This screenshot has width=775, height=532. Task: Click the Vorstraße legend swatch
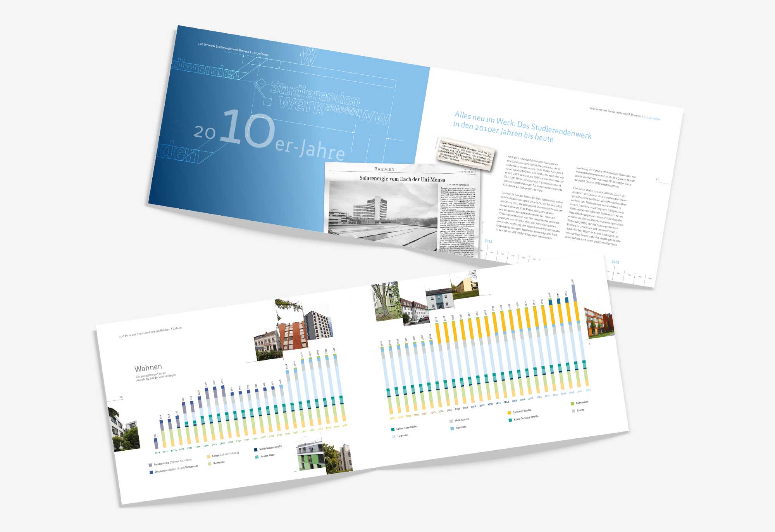[x=210, y=463]
